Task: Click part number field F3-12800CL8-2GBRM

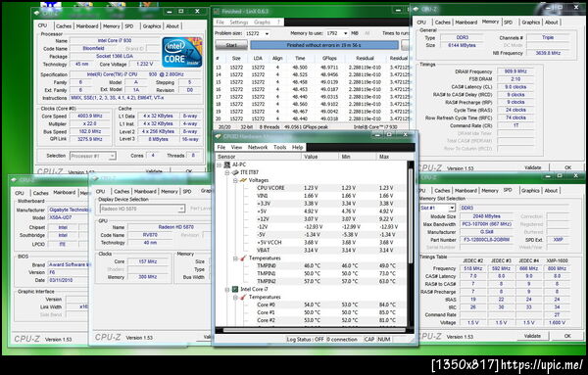Action: tap(486, 240)
